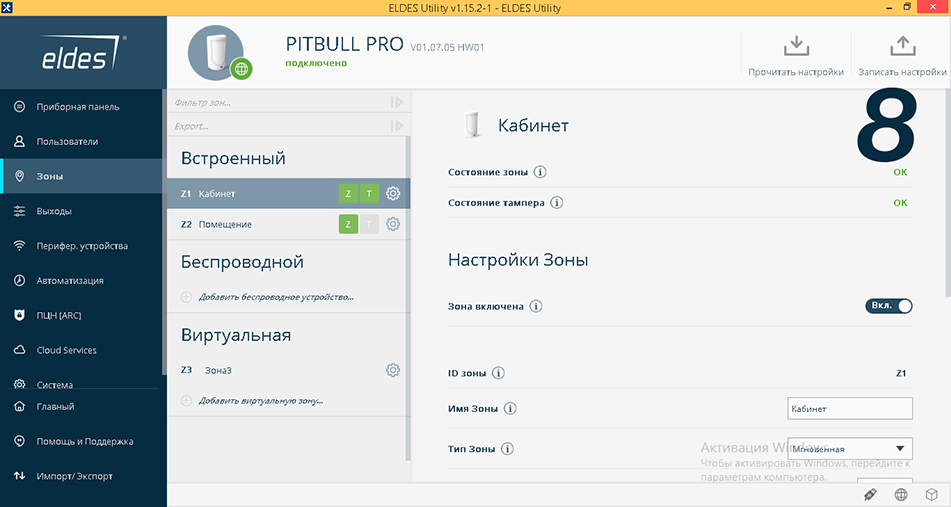This screenshot has width=951, height=507.
Task: Click the USB connection icon in status bar
Action: [870, 494]
